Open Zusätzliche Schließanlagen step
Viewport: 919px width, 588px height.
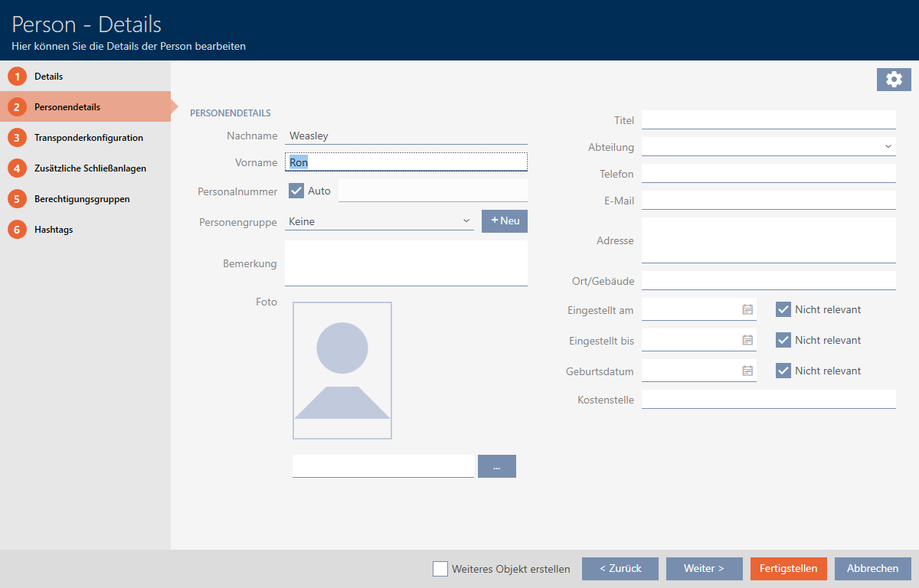[90, 168]
